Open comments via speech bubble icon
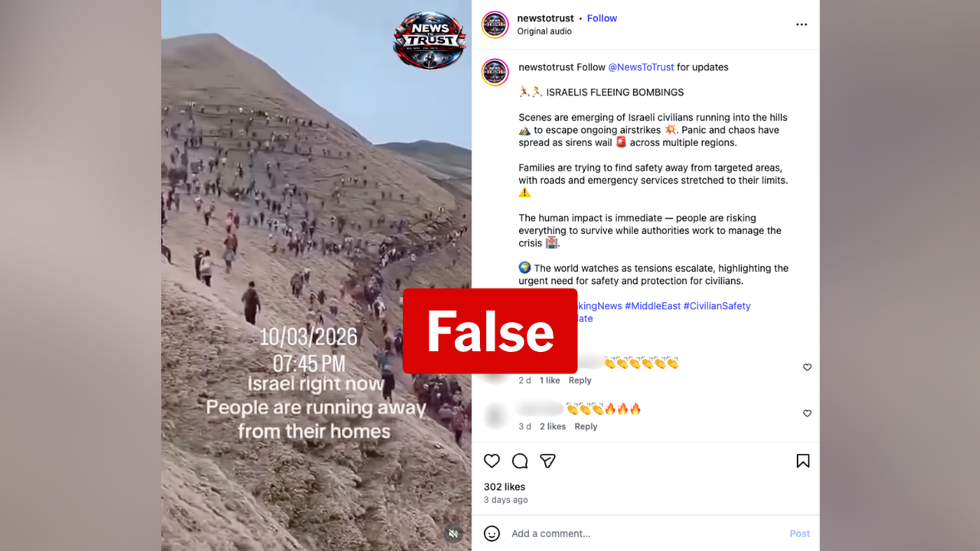The width and height of the screenshot is (980, 551). [x=520, y=461]
